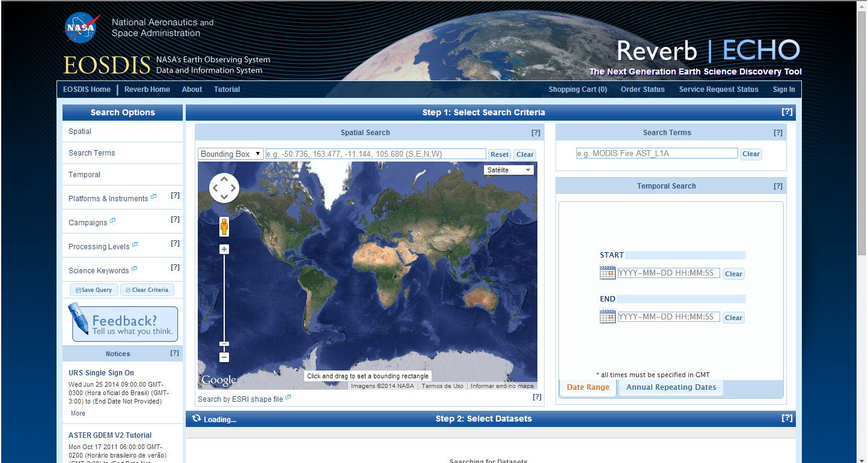Image resolution: width=868 pixels, height=463 pixels.
Task: Open the Tutorial menu item
Action: pyautogui.click(x=227, y=89)
